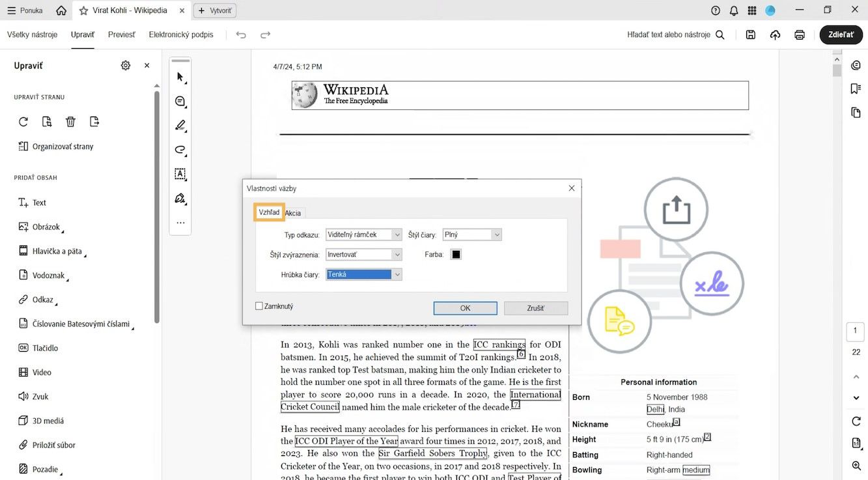Click the insert page icon
This screenshot has width=868, height=480.
(x=95, y=122)
